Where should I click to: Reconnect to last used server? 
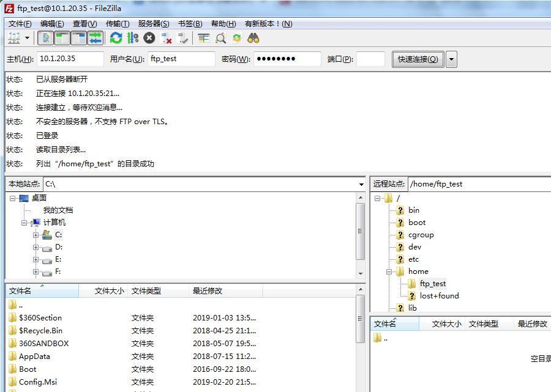[x=182, y=38]
